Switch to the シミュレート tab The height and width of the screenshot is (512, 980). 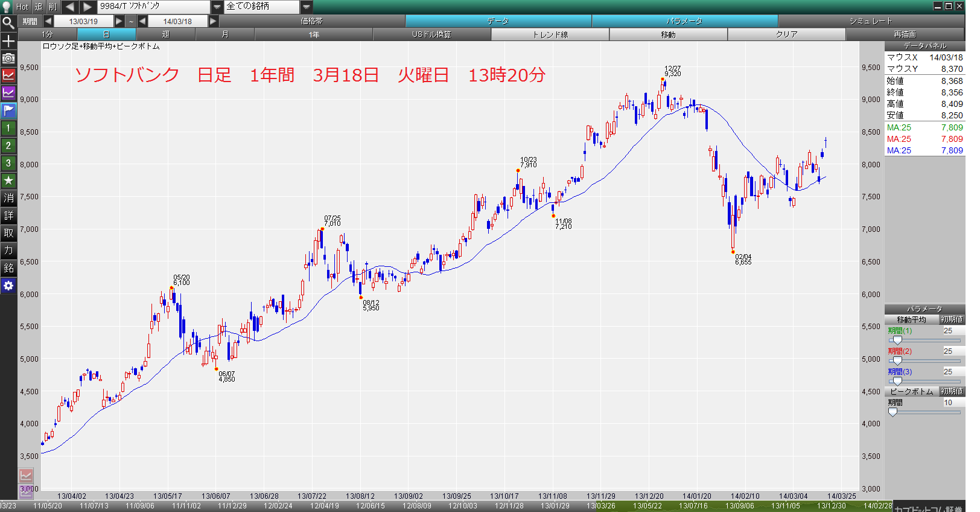[x=871, y=21]
